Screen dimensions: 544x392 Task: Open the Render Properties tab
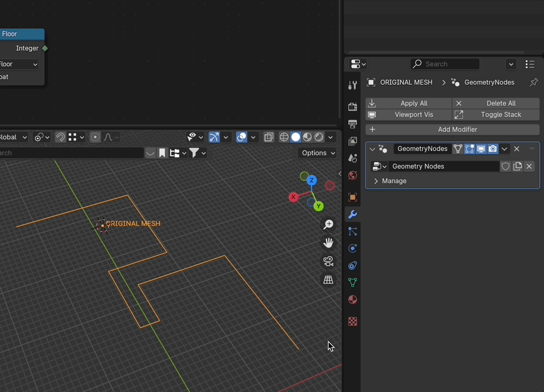[x=352, y=107]
